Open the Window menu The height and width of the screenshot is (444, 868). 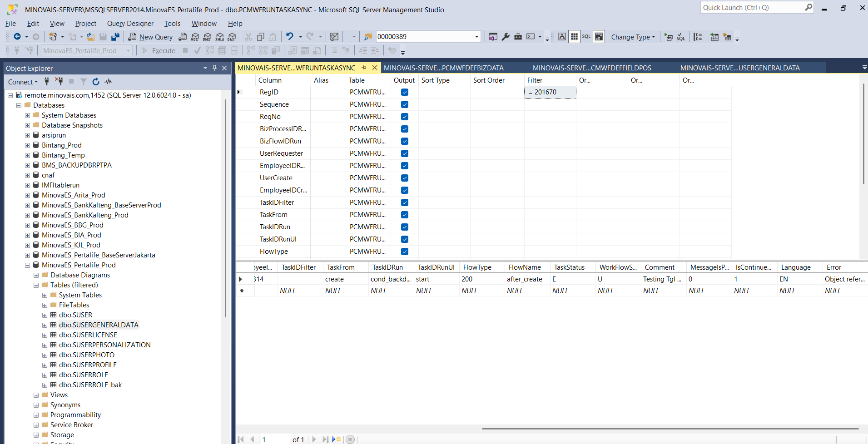(x=204, y=23)
